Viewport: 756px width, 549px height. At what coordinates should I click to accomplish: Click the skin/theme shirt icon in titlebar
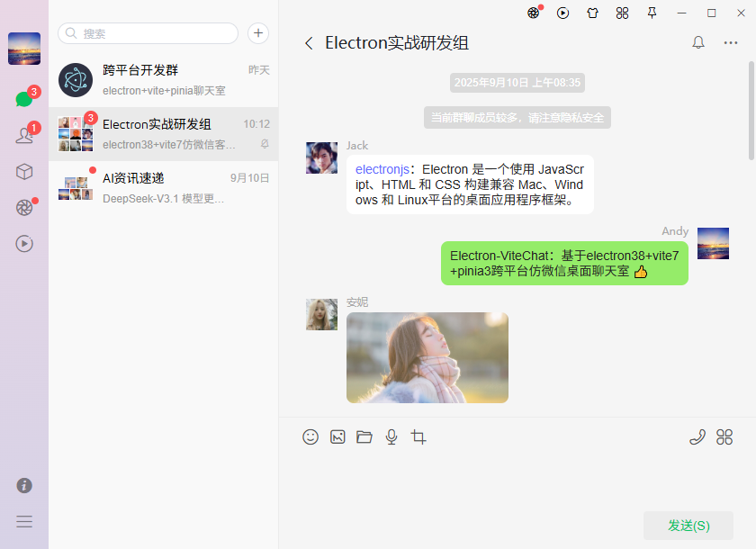592,13
